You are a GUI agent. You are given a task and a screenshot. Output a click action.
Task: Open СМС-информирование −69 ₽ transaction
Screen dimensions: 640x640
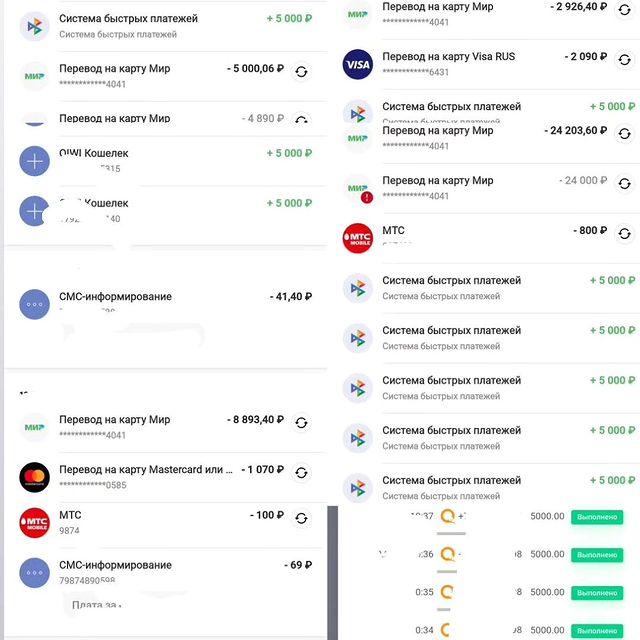click(166, 573)
